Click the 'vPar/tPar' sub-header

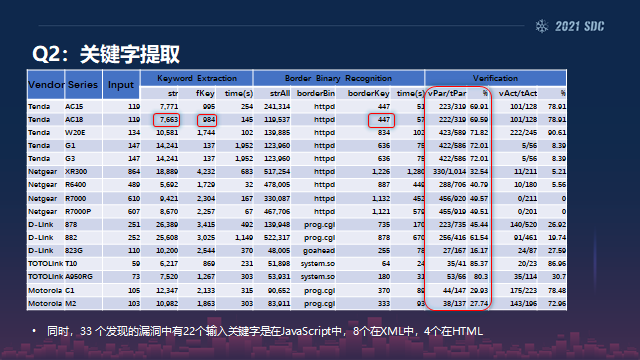[x=447, y=93]
